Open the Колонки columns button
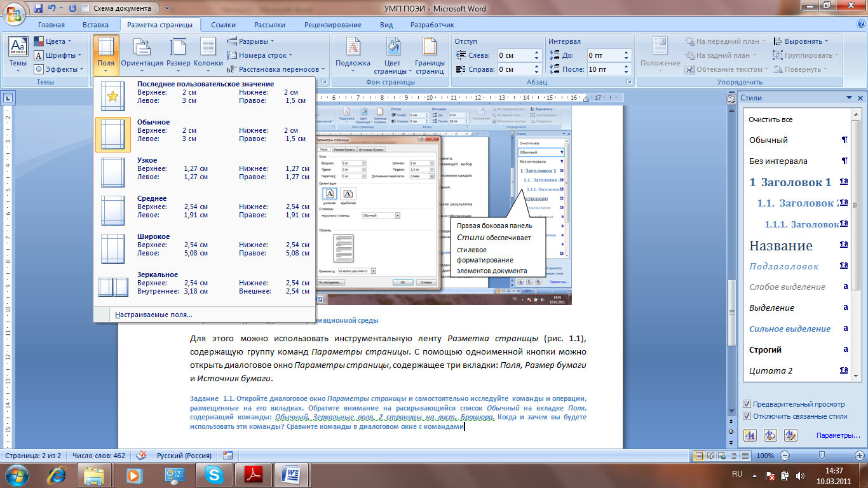 tap(208, 54)
